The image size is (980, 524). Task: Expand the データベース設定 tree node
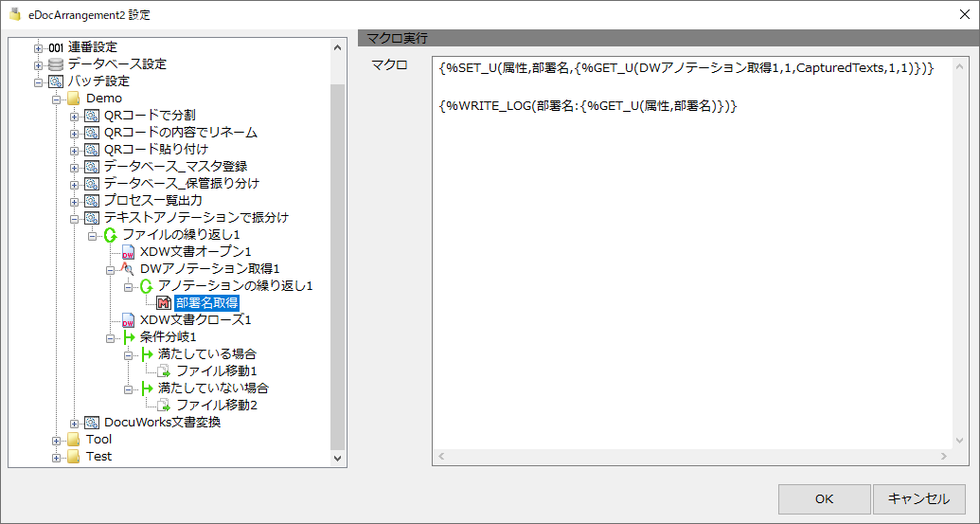38,65
